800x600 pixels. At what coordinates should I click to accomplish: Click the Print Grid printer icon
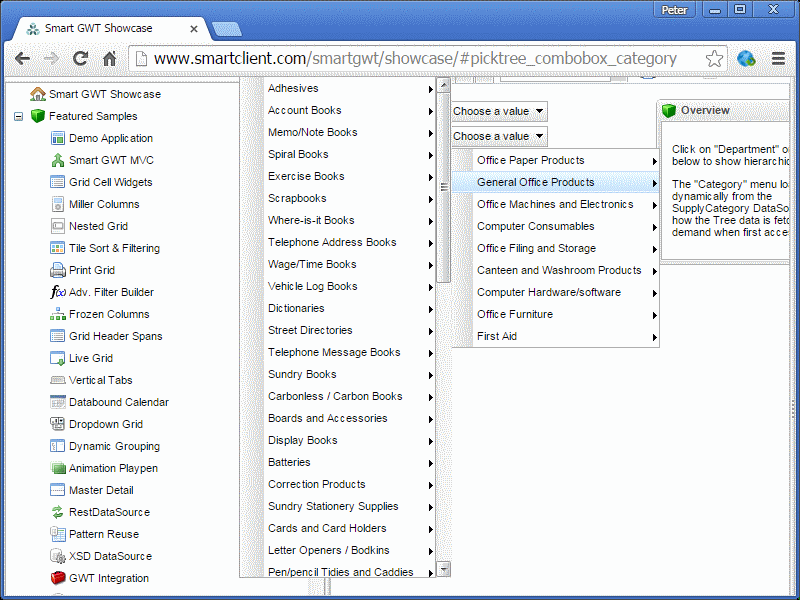pyautogui.click(x=58, y=270)
